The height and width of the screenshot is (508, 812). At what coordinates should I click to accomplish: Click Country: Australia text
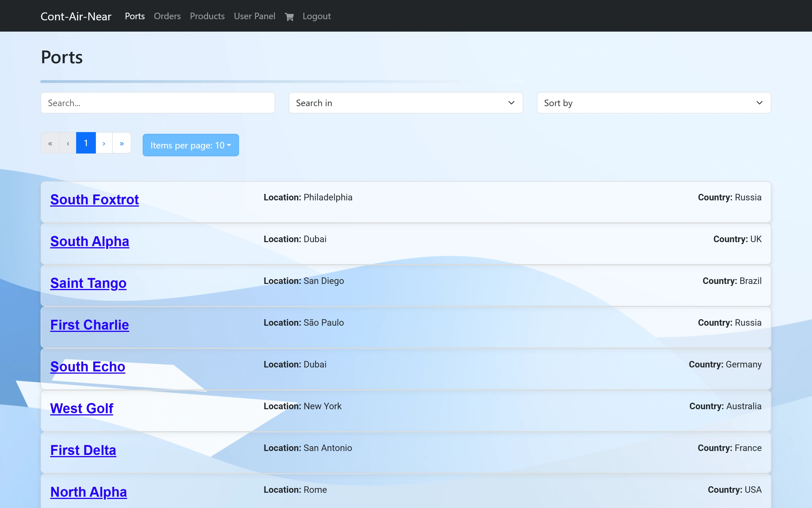coord(725,406)
